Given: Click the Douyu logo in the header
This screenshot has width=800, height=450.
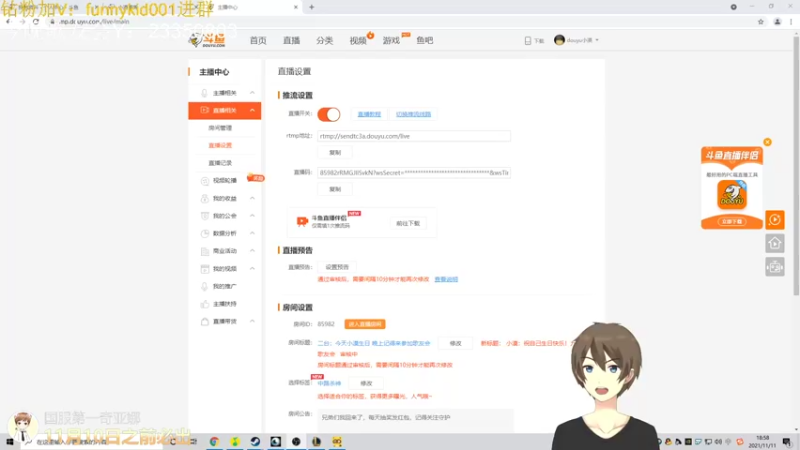Looking at the screenshot, I should tap(207, 40).
